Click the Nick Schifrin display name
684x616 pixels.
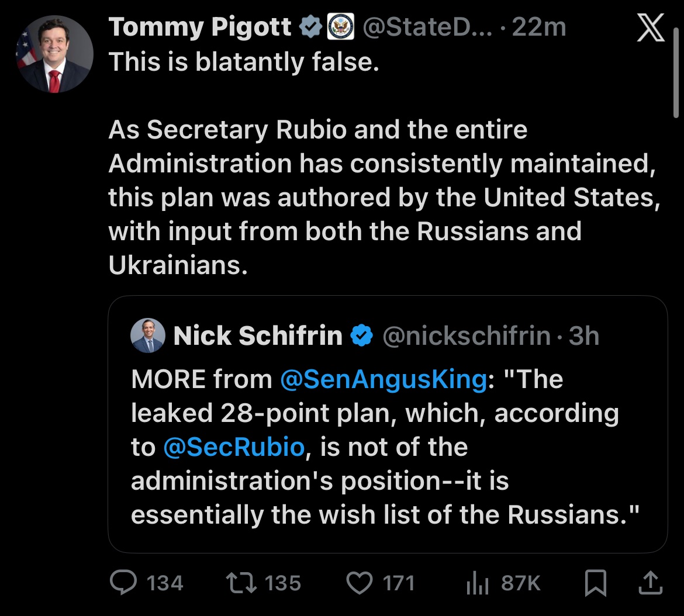(258, 336)
